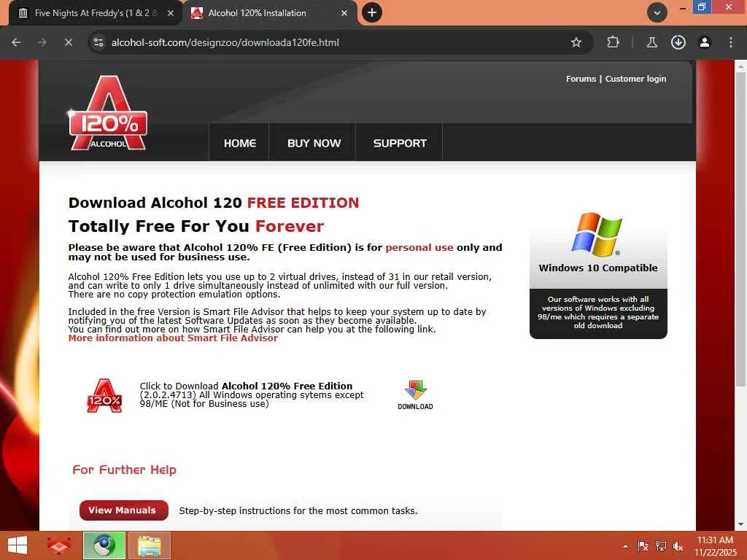Viewport: 747px width, 560px height.
Task: Show browser downloads icon
Action: pos(678,42)
